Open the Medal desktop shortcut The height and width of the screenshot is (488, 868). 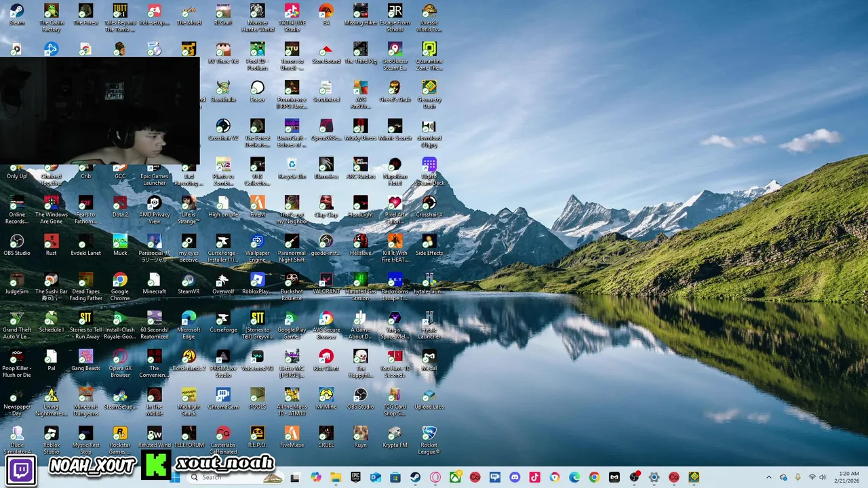pyautogui.click(x=429, y=361)
